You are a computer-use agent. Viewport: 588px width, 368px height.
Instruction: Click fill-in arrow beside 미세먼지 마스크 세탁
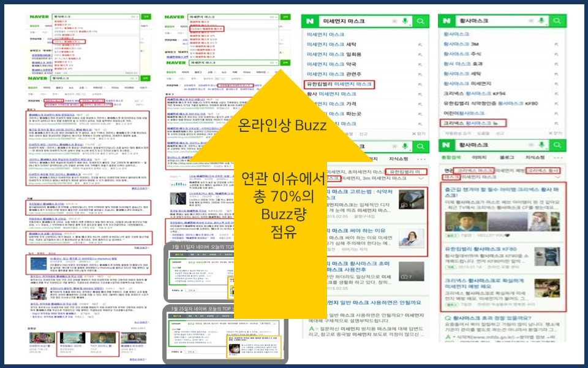[420, 45]
